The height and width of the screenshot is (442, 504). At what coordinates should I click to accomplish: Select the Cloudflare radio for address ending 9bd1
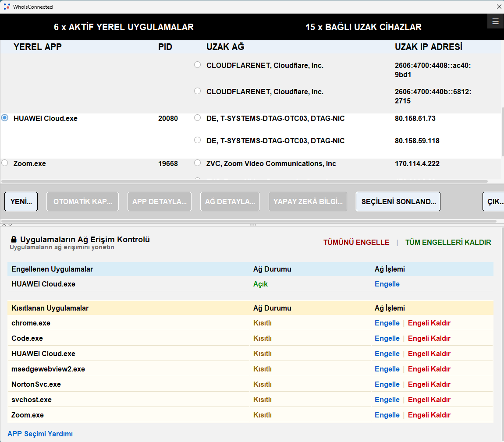tap(197, 65)
